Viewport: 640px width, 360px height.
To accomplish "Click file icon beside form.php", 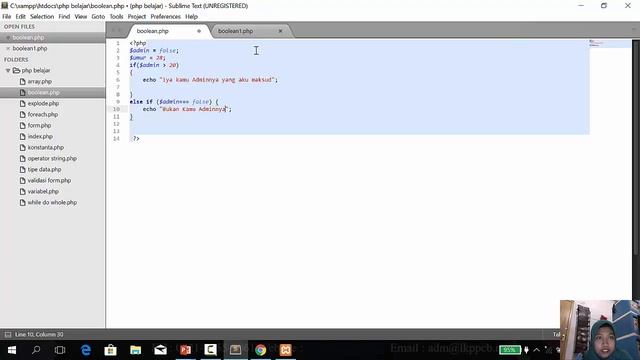I will (x=23, y=126).
